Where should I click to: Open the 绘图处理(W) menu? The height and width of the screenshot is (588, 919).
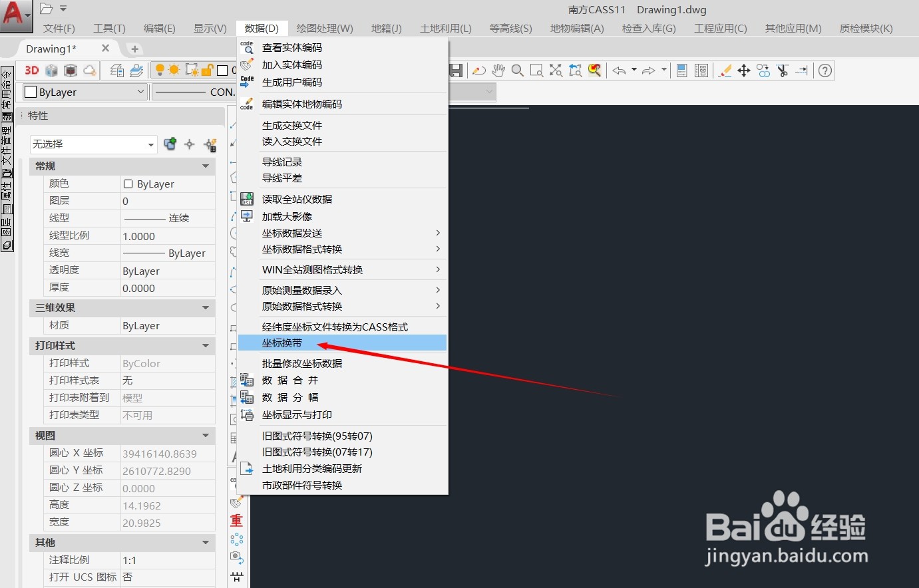tap(325, 28)
